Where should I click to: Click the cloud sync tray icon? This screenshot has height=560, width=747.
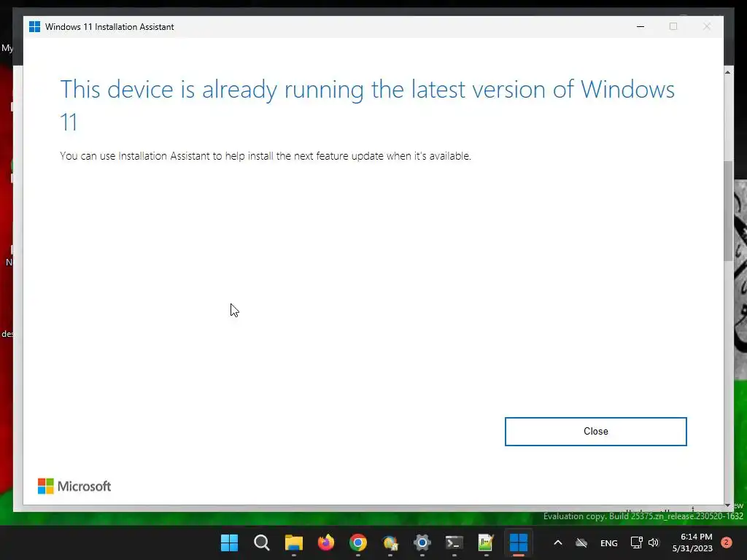[x=581, y=542]
